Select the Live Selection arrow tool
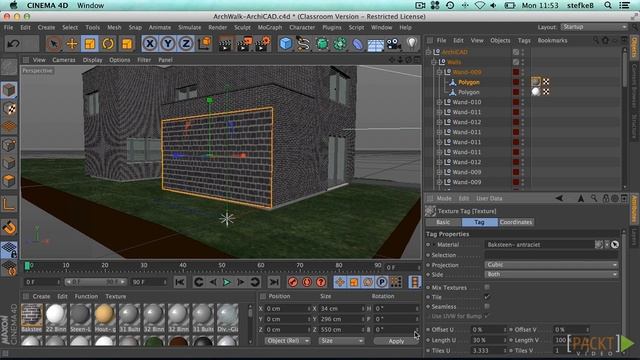This screenshot has width=640, height=360. (53, 44)
